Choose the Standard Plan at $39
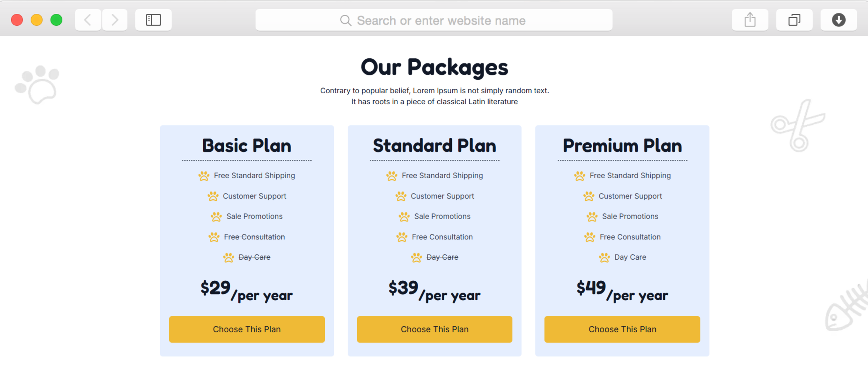The height and width of the screenshot is (378, 868). (x=434, y=329)
